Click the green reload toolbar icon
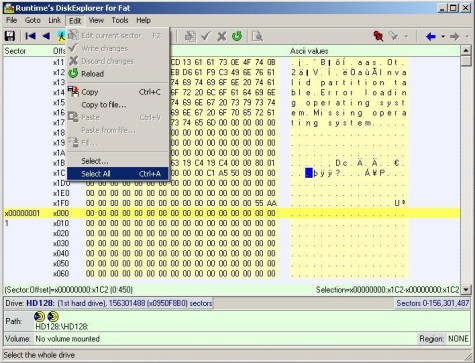Image resolution: width=475 pixels, height=363 pixels. tap(237, 36)
